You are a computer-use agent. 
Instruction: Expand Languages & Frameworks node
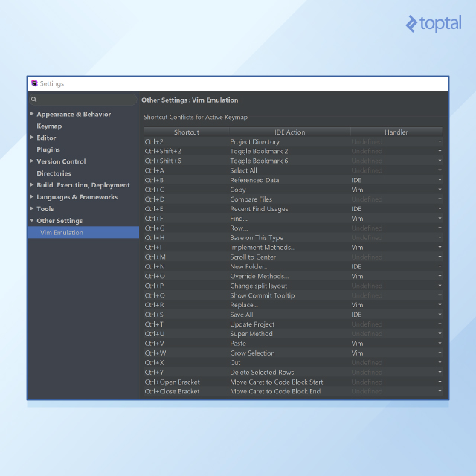[x=32, y=196]
